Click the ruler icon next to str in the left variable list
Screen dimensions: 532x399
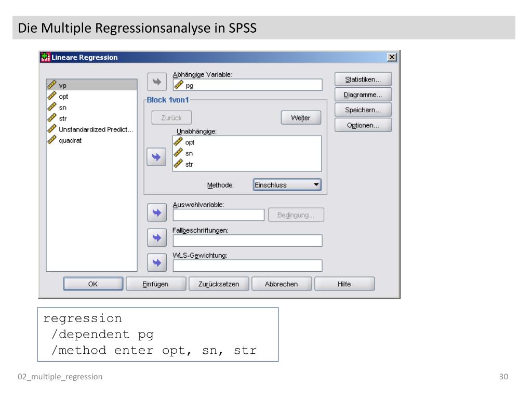pos(52,118)
